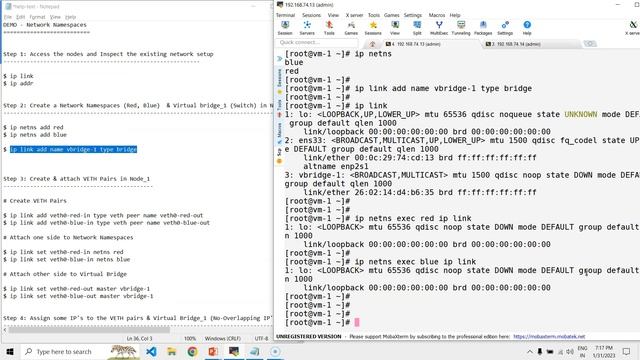Open the Tunneling toolbar icon

pyautogui.click(x=461, y=28)
